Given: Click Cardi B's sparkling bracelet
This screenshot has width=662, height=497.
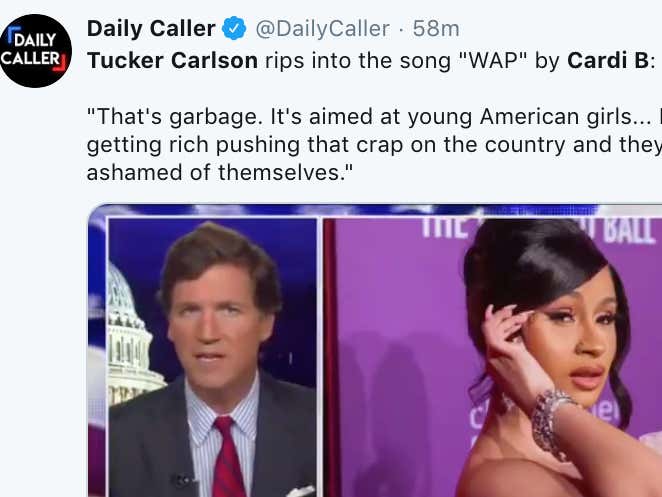Looking at the screenshot, I should pyautogui.click(x=551, y=422).
